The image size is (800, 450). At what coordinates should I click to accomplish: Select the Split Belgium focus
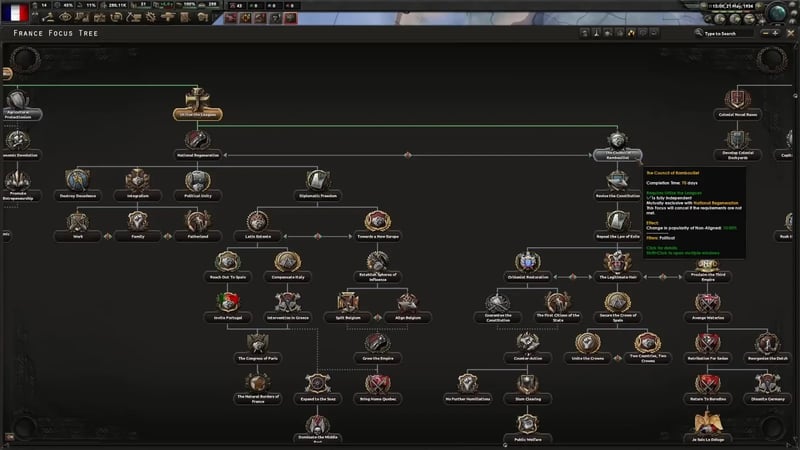[x=348, y=308]
